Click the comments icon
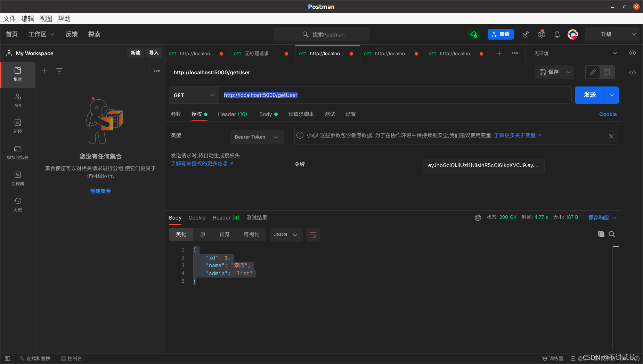 pyautogui.click(x=607, y=72)
